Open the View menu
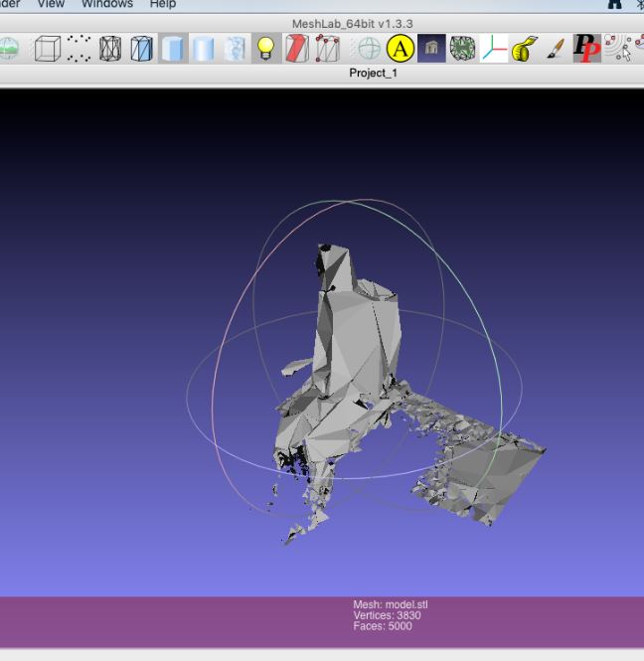The width and height of the screenshot is (644, 661). pos(51,4)
